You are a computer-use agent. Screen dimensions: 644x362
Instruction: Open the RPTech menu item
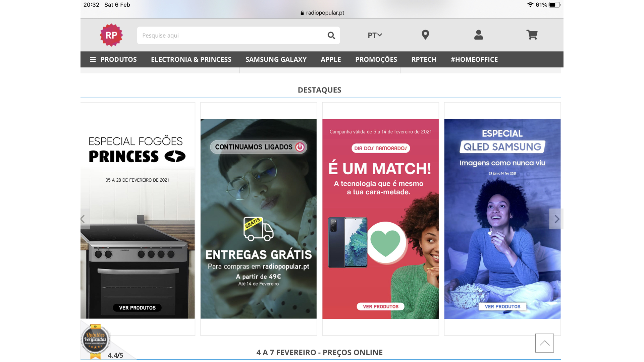click(424, 59)
